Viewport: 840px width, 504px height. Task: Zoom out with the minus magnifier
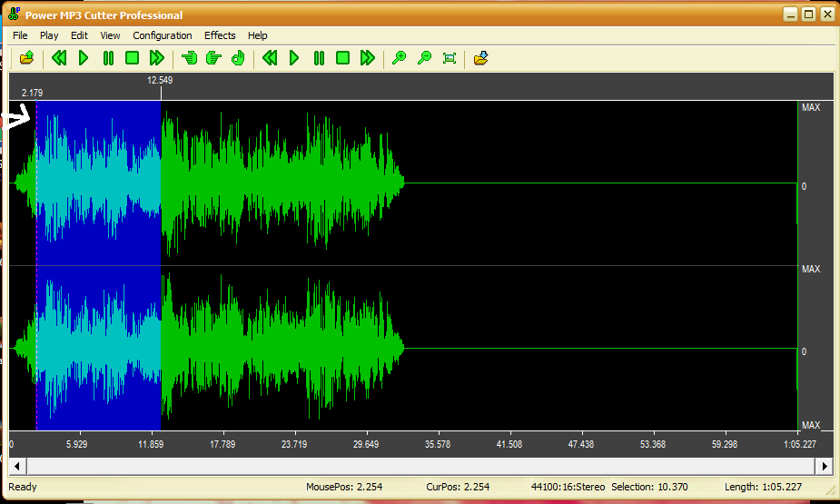point(424,58)
